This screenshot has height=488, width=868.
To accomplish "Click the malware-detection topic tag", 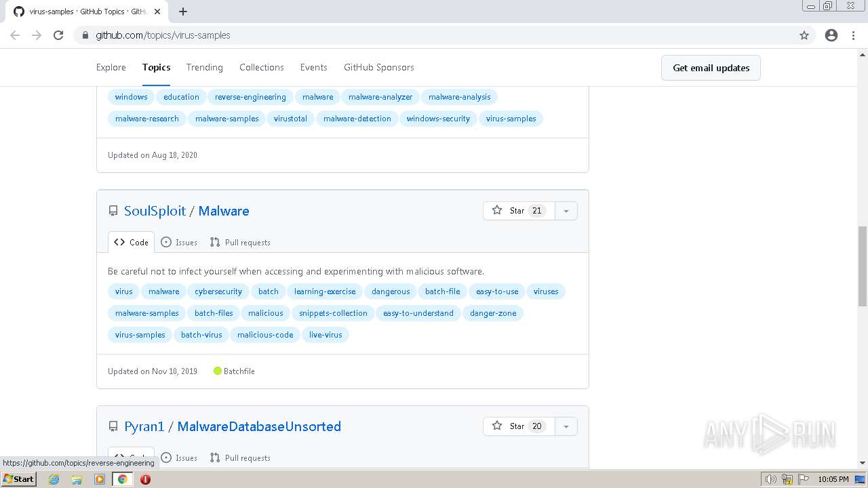I will pos(357,119).
